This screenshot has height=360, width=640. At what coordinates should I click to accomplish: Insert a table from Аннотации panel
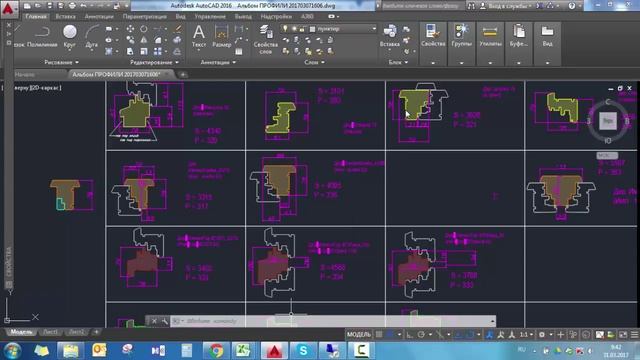click(x=239, y=51)
